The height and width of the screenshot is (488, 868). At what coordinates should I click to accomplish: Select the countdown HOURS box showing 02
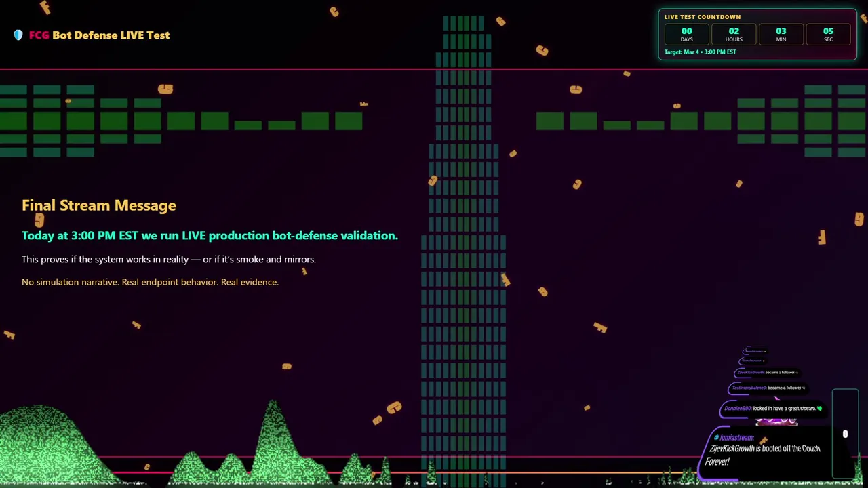click(x=734, y=35)
